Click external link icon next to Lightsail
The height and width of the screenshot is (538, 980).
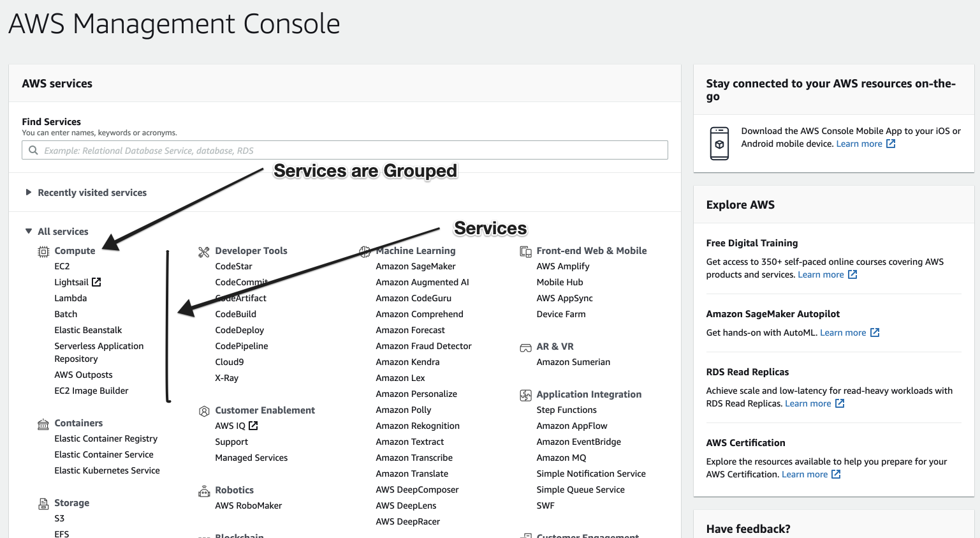click(x=96, y=282)
